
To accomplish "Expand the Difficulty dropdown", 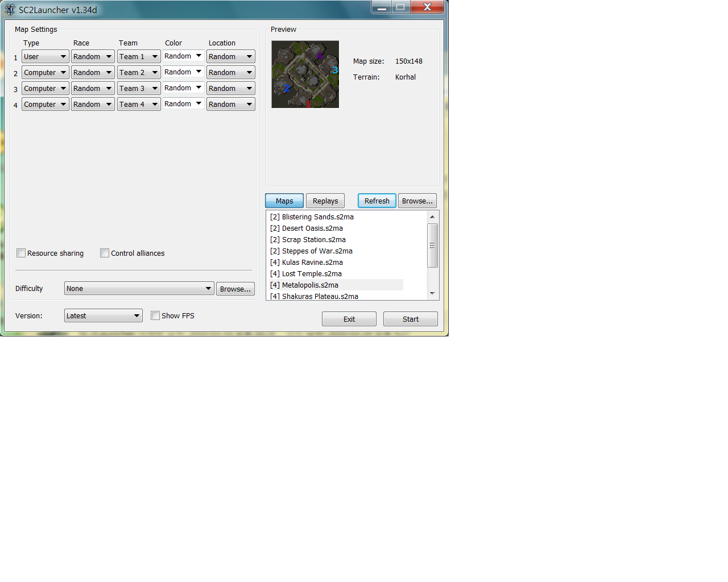I will pos(139,289).
